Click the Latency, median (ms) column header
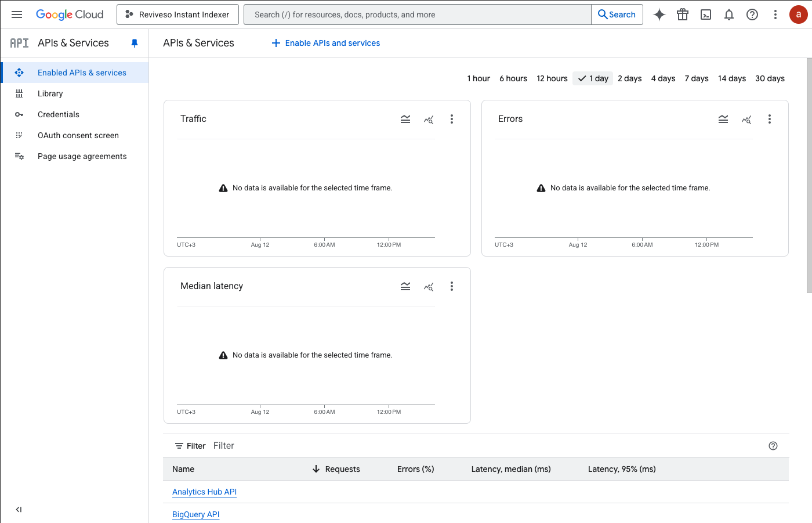812x523 pixels. pos(511,469)
